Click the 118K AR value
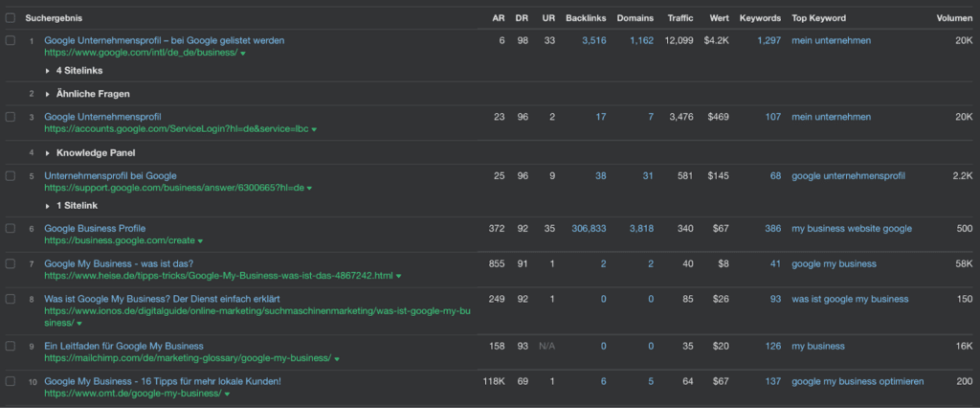Image resolution: width=980 pixels, height=408 pixels. pyautogui.click(x=494, y=381)
